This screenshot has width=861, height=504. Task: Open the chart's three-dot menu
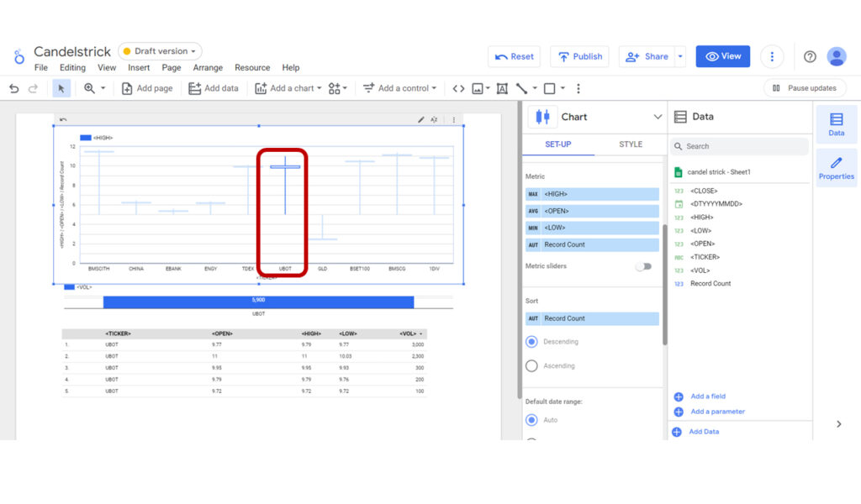(x=453, y=119)
